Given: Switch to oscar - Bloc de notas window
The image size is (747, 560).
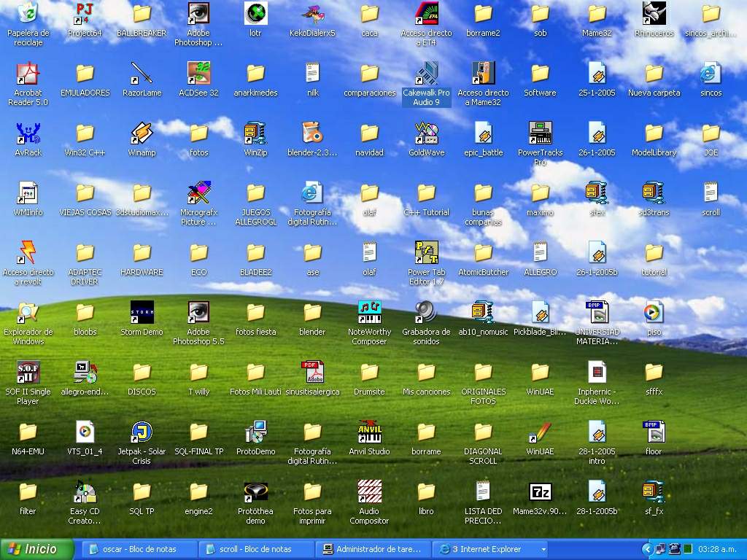Looking at the screenshot, I should click(x=139, y=549).
